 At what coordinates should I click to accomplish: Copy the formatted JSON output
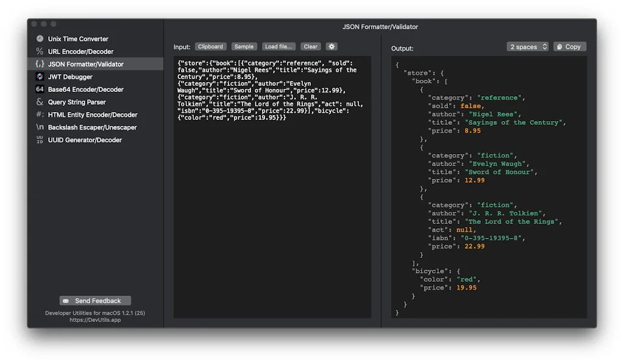pyautogui.click(x=569, y=46)
